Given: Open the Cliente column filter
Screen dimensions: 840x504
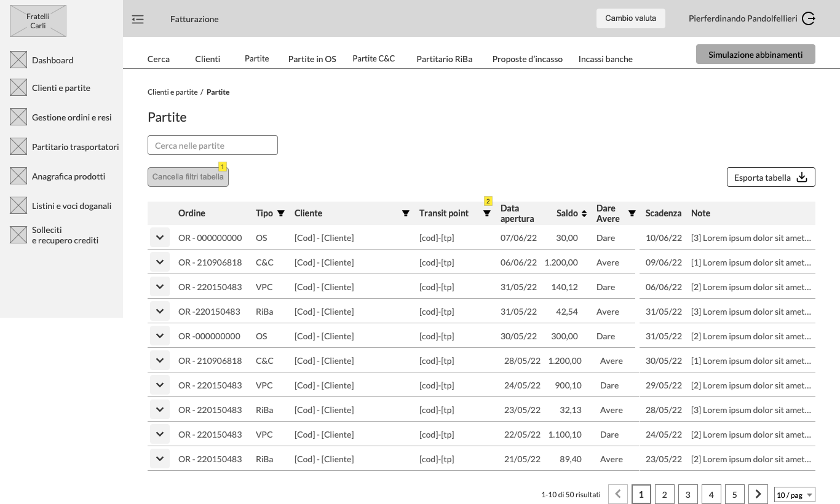Looking at the screenshot, I should (x=406, y=213).
